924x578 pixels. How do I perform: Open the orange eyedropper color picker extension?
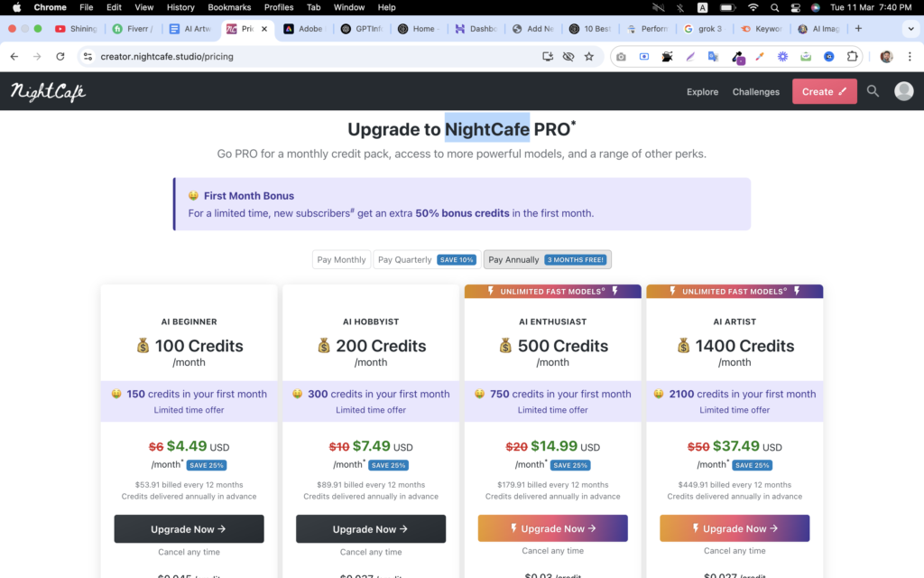[x=760, y=57]
